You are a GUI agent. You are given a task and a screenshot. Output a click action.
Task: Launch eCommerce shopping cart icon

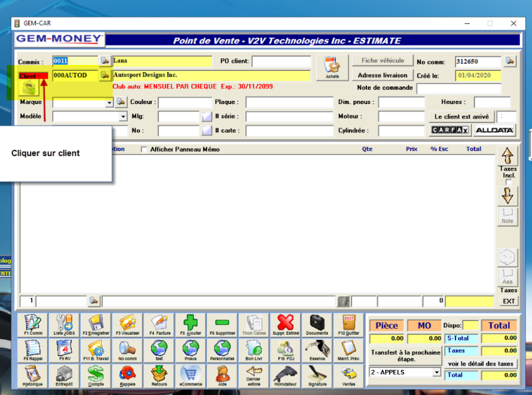[x=191, y=376]
